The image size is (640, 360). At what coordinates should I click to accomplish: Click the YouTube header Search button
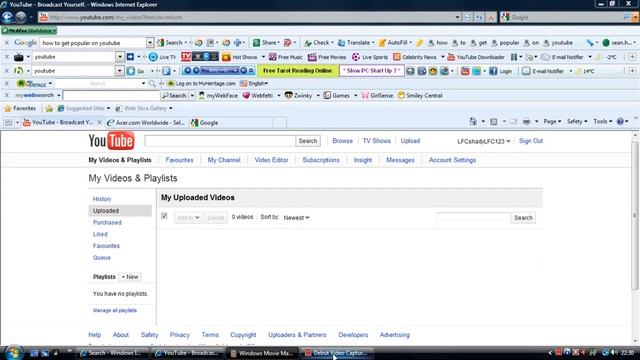(x=308, y=141)
